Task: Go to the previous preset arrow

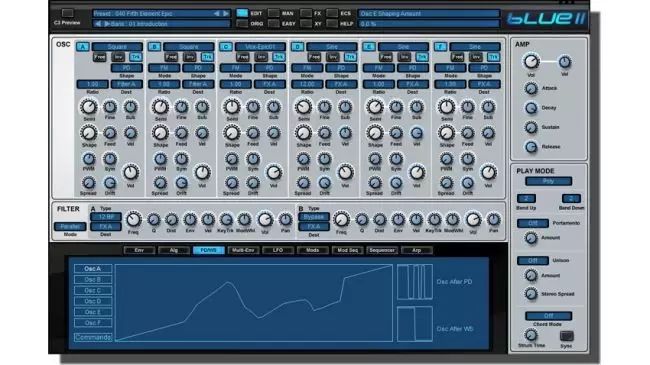Action: (x=216, y=14)
